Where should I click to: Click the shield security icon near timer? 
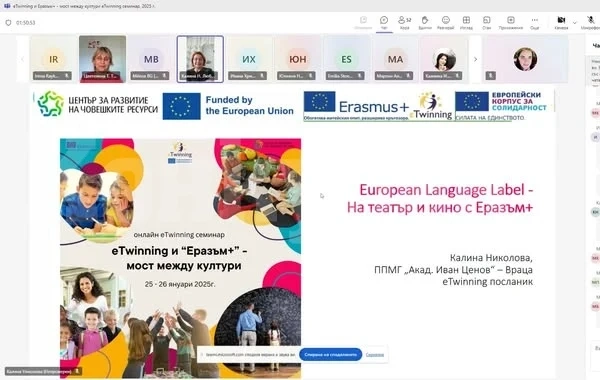[8, 23]
